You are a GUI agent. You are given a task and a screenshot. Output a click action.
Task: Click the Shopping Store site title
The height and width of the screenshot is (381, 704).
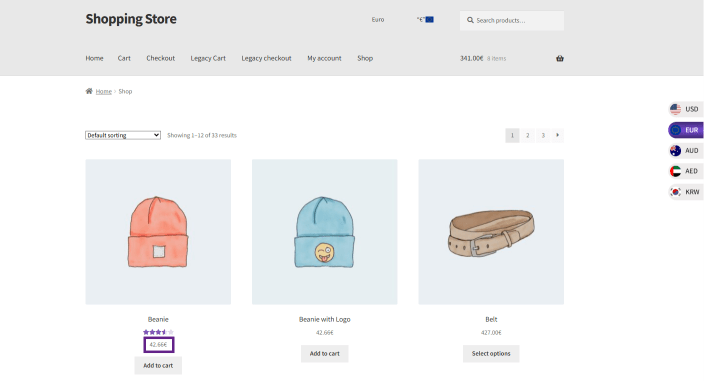point(131,19)
